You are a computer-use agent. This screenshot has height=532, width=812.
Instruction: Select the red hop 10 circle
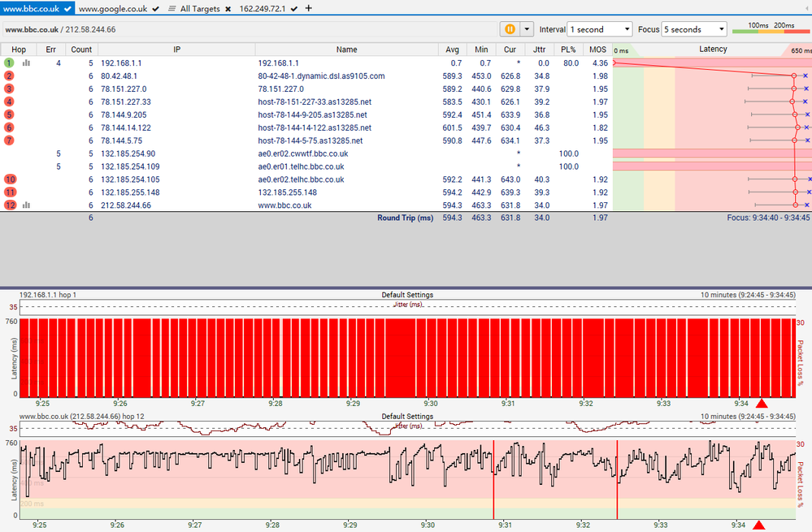click(x=10, y=179)
